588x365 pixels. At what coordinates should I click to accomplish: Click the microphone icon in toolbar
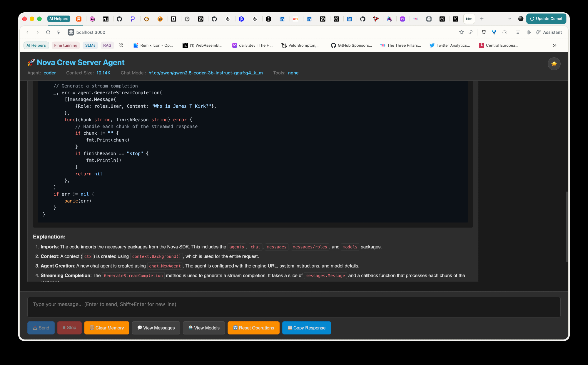pyautogui.click(x=59, y=32)
